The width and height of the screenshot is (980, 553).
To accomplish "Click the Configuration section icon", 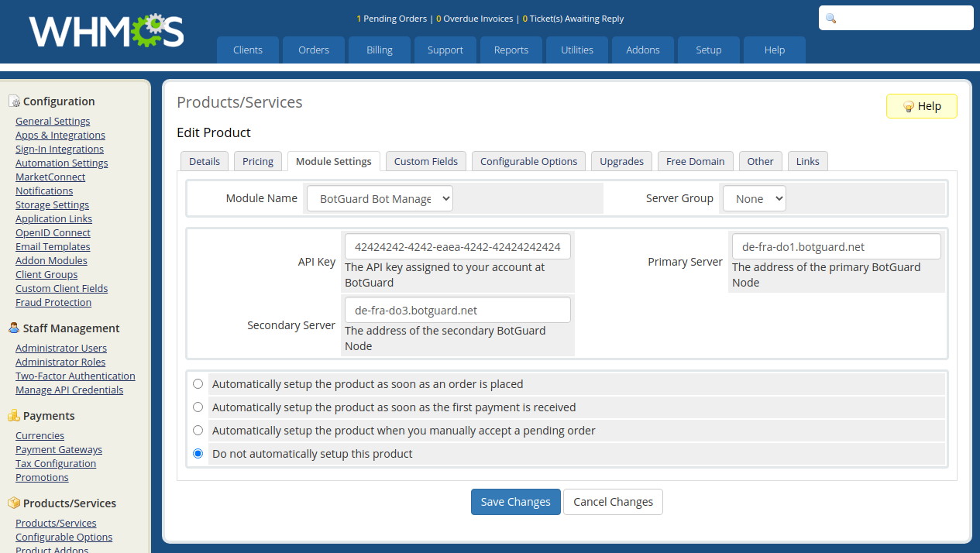I will coord(14,101).
